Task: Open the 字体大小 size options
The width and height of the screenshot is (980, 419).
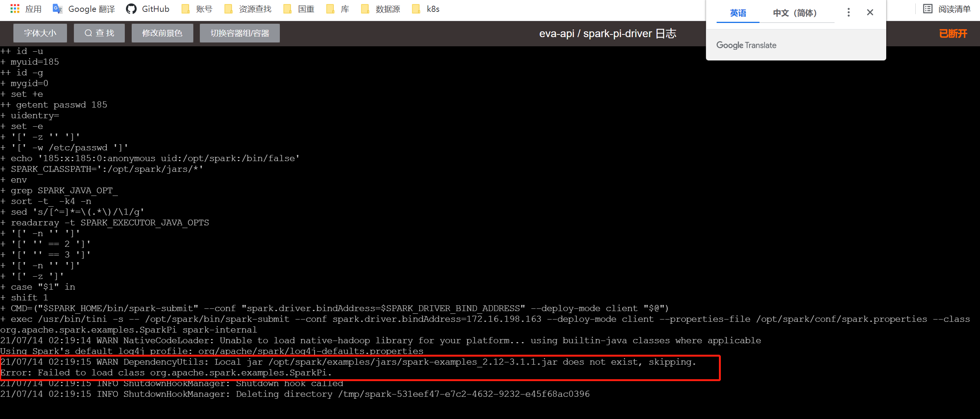Action: pyautogui.click(x=40, y=33)
